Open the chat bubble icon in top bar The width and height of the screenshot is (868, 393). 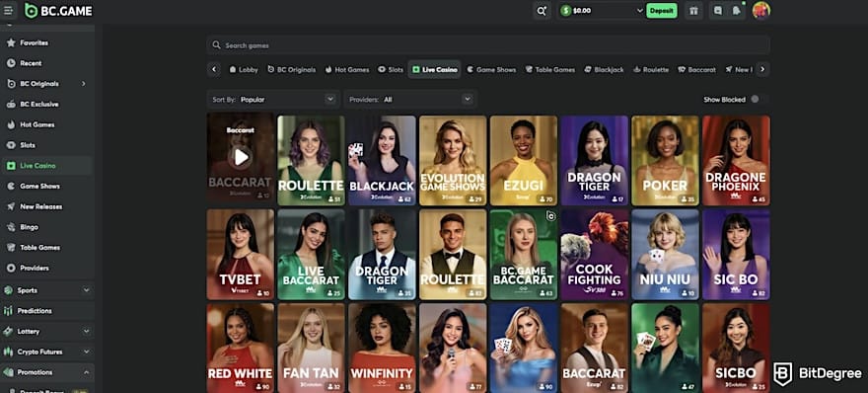tap(718, 11)
